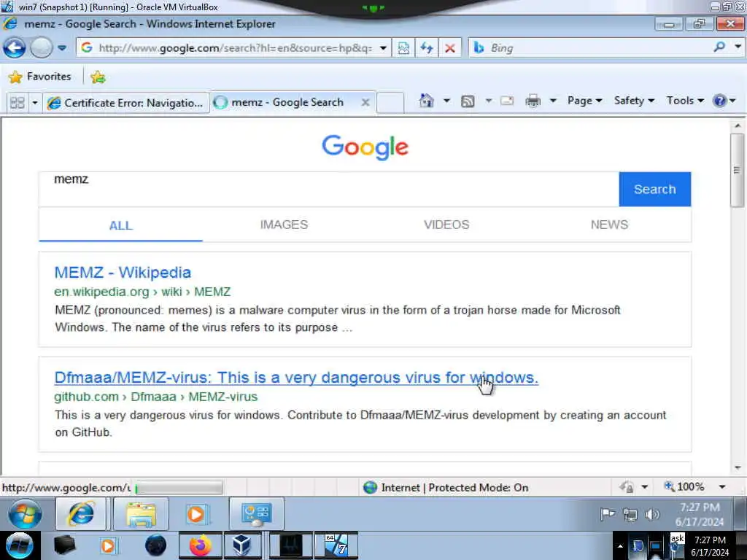
Task: Click the Action Center flag tray icon
Action: (608, 514)
